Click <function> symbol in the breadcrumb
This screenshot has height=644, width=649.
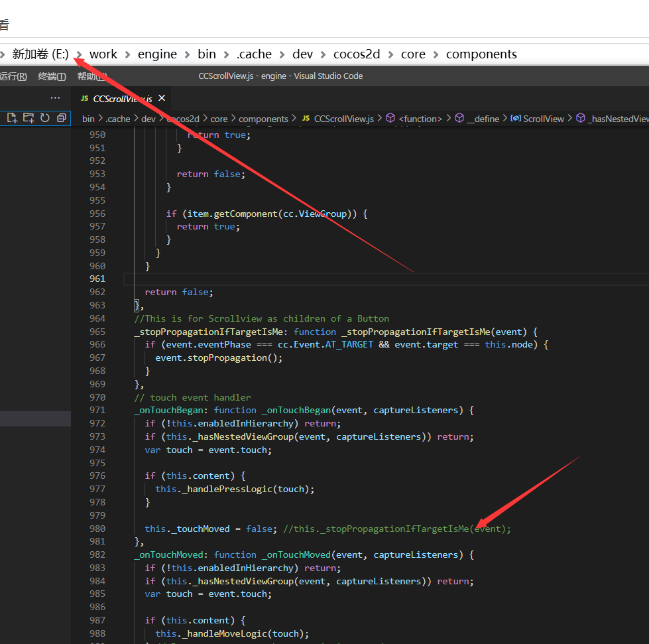[420, 119]
